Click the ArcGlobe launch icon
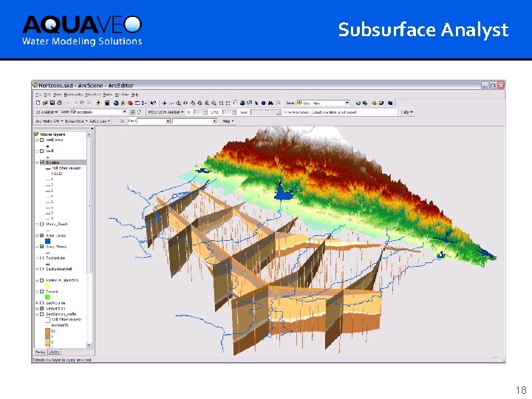Viewport: 532px width, 399px height. (116, 103)
